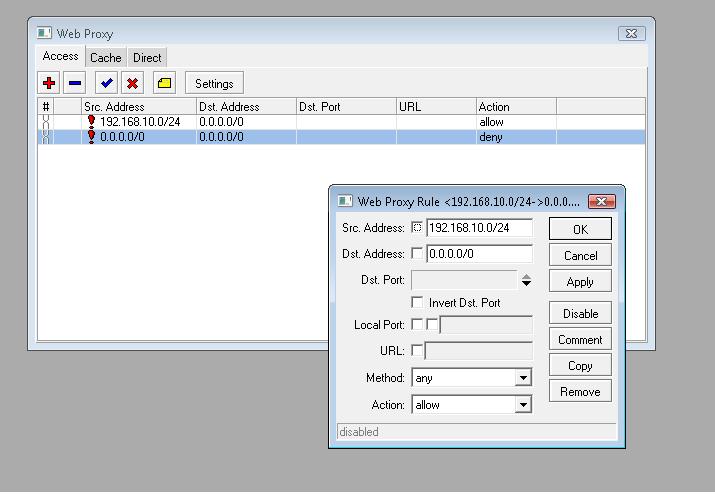Close the Web Proxy window
The width and height of the screenshot is (715, 495).
632,33
